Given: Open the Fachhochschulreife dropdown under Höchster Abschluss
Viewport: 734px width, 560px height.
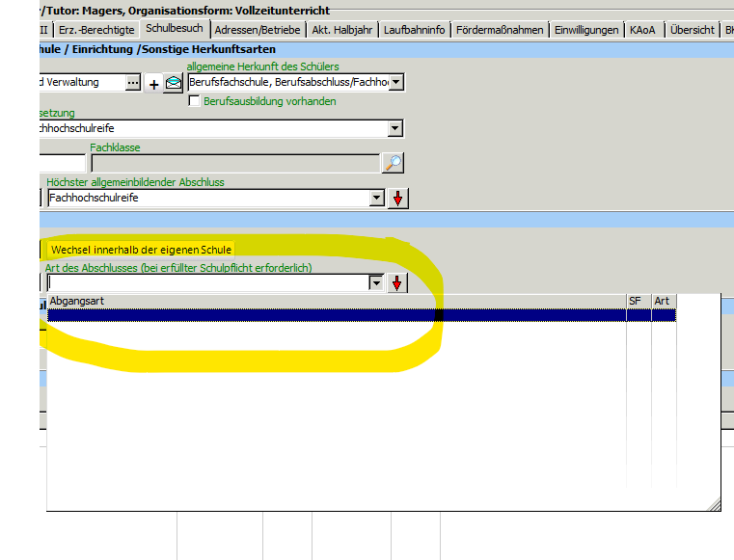Looking at the screenshot, I should [x=376, y=199].
